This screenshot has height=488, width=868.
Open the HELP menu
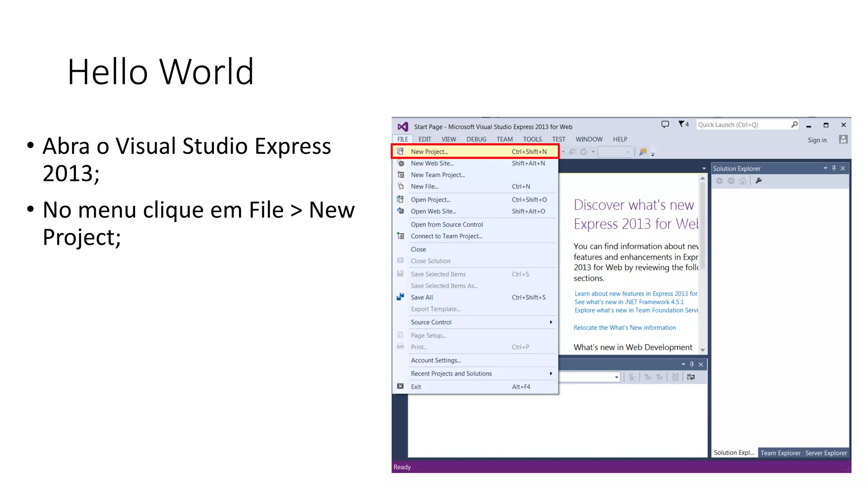[x=620, y=139]
